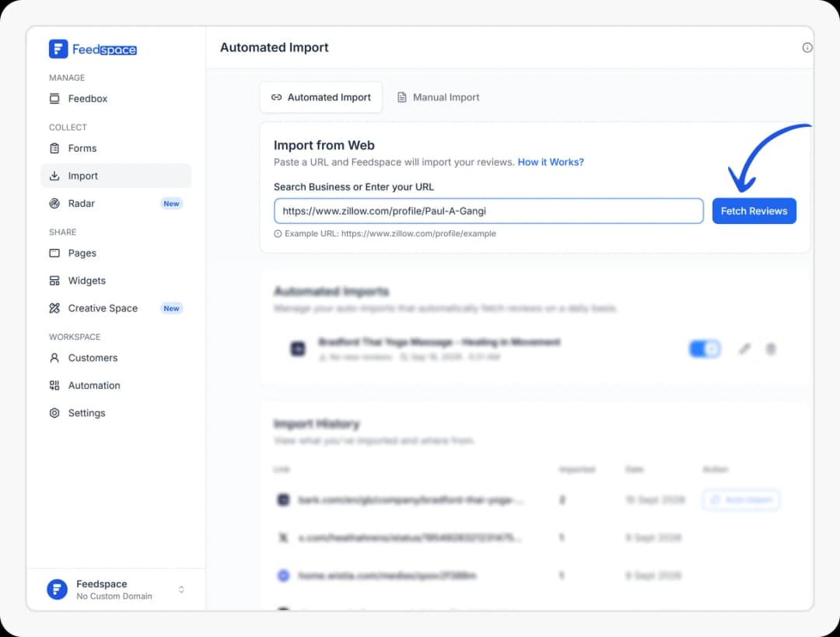Select Import in the sidebar

[116, 176]
